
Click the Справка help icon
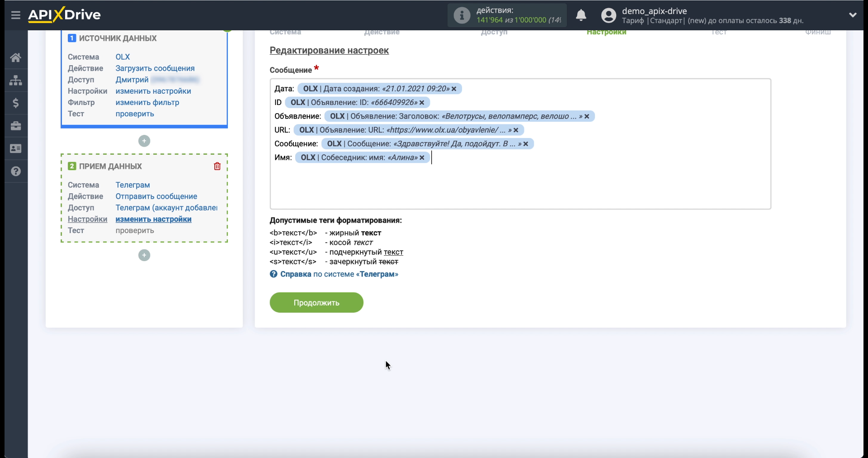pos(274,274)
